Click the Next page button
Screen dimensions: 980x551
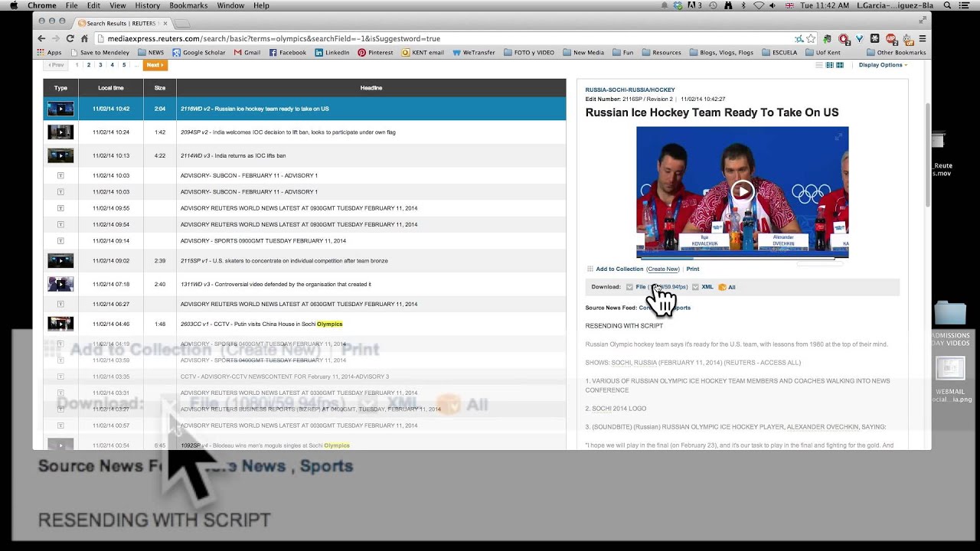154,65
